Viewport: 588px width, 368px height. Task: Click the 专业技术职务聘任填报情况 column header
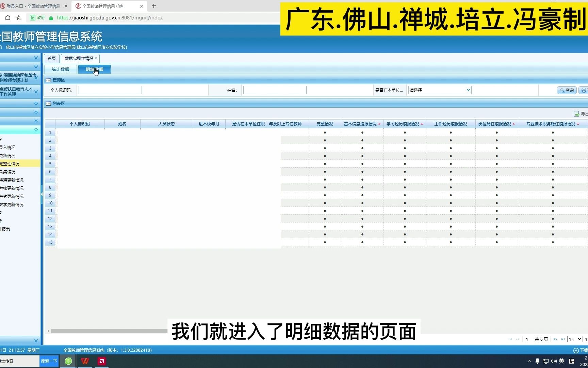[x=553, y=124]
